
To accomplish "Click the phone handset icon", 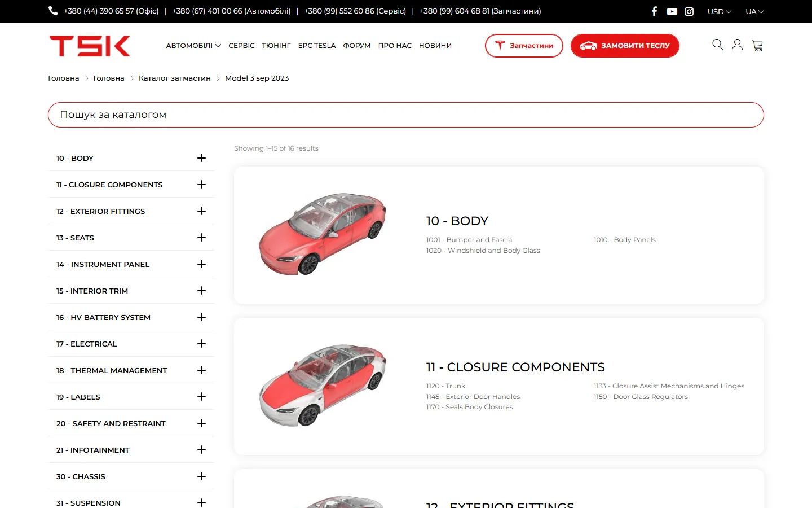I will point(53,11).
